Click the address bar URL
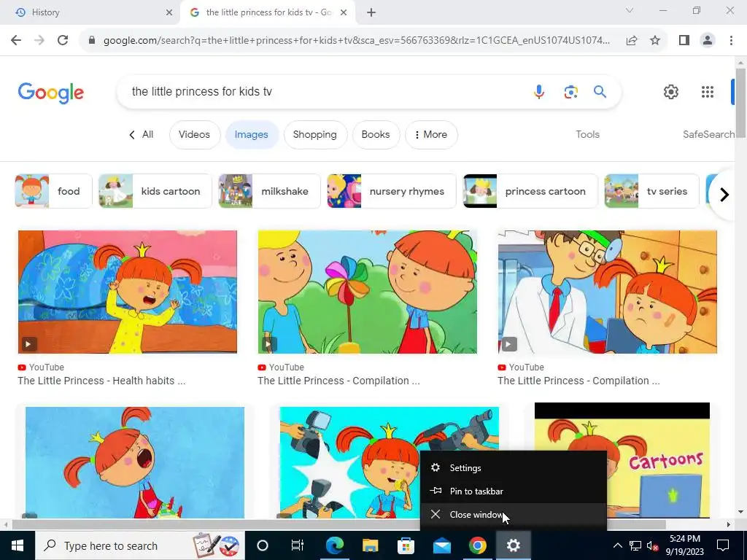This screenshot has height=560, width=747. pyautogui.click(x=356, y=40)
